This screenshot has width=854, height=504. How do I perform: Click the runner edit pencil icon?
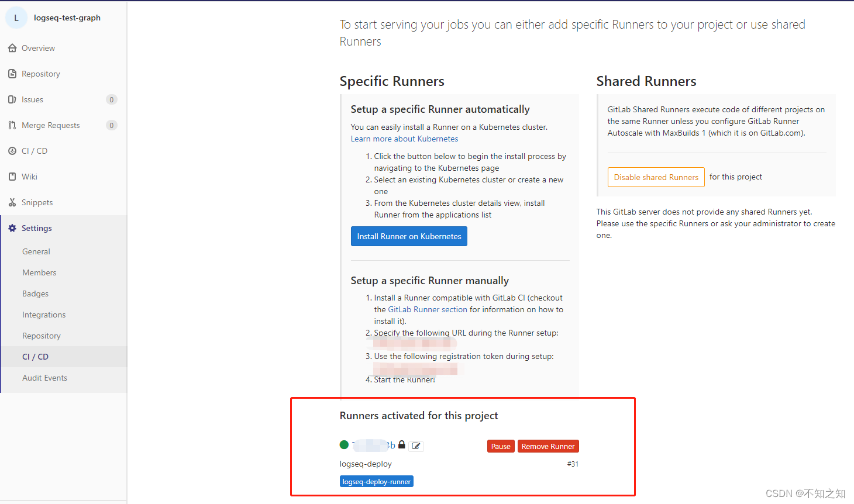click(x=416, y=446)
